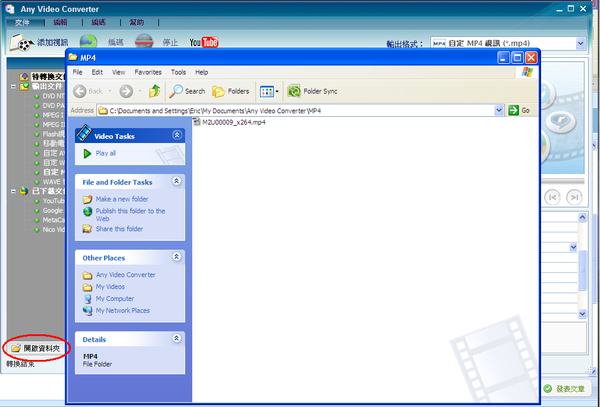Open the Views icon dropdown
Image resolution: width=600 pixels, height=407 pixels.
(x=269, y=91)
